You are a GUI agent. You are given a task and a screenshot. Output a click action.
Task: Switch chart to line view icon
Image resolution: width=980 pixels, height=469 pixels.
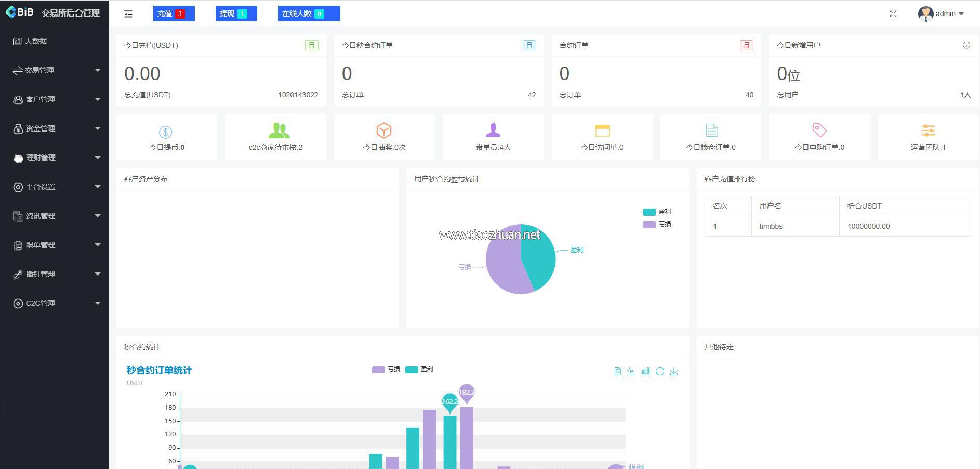click(631, 371)
